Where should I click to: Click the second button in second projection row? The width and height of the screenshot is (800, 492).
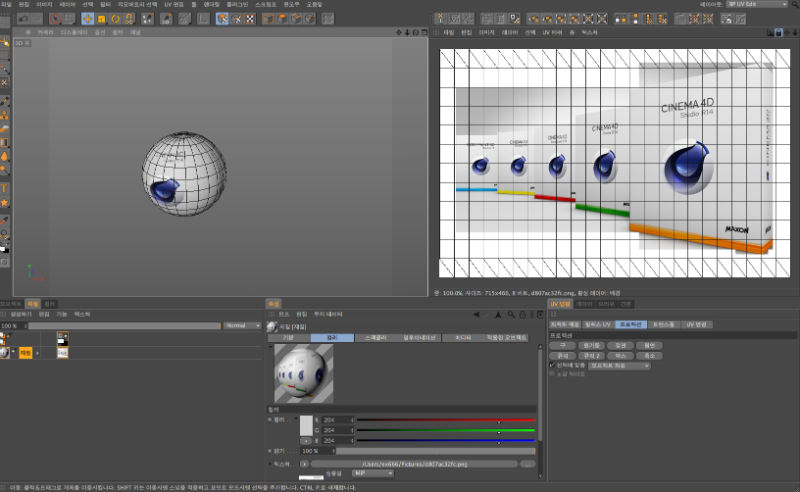592,356
